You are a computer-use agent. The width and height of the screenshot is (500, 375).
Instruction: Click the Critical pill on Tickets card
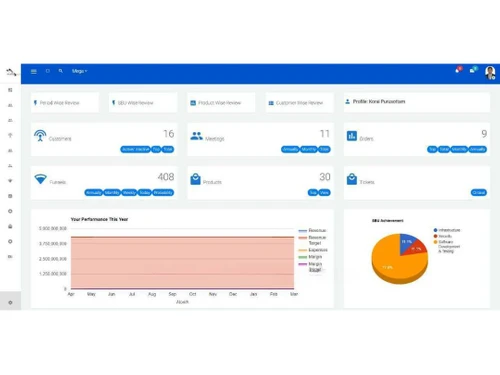(x=479, y=193)
